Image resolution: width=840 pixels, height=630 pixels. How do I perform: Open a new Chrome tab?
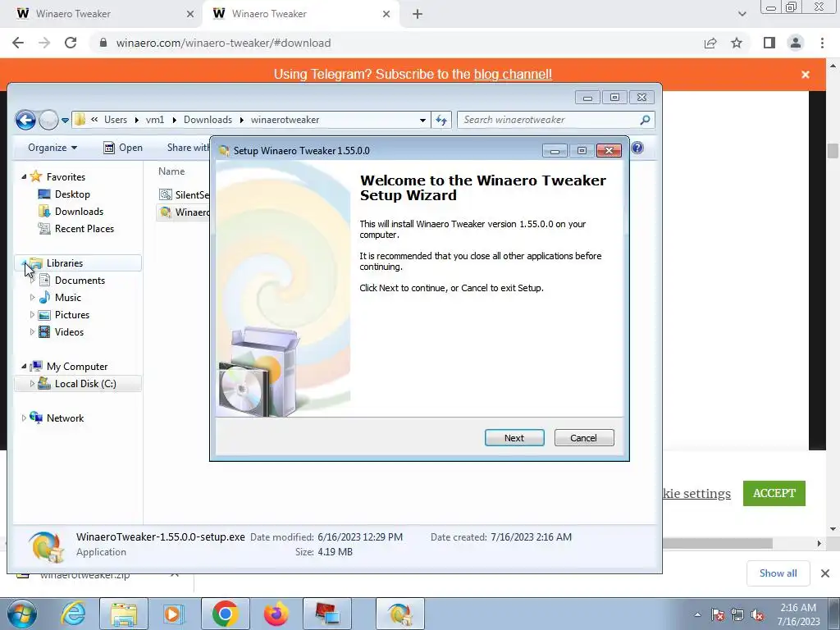click(x=418, y=14)
